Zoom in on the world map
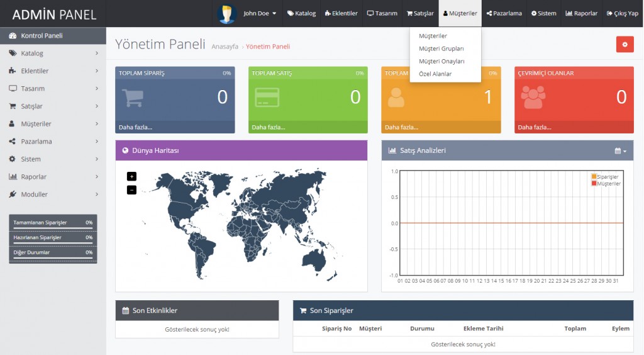644x355 pixels. (131, 176)
